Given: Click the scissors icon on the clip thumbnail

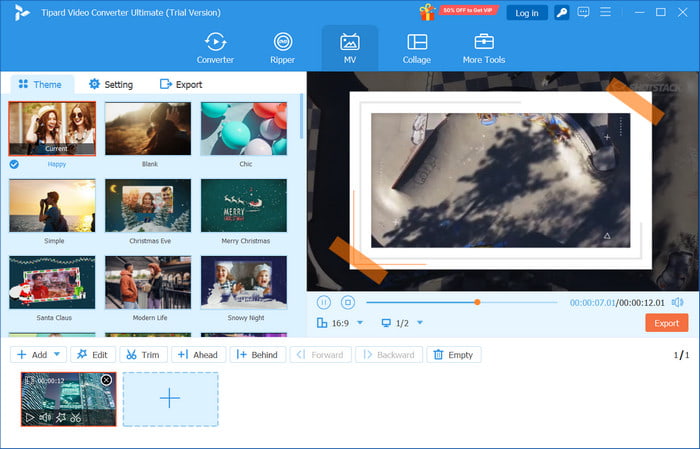Looking at the screenshot, I should (75, 417).
